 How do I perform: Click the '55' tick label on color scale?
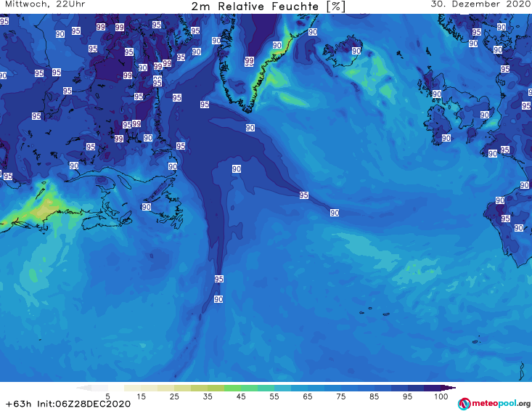click(274, 396)
